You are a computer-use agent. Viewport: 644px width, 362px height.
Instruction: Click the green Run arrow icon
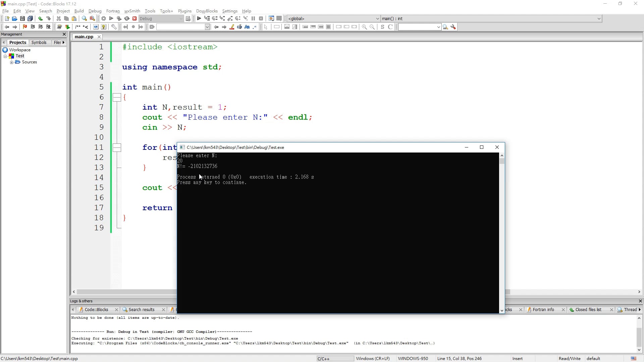[x=111, y=19]
